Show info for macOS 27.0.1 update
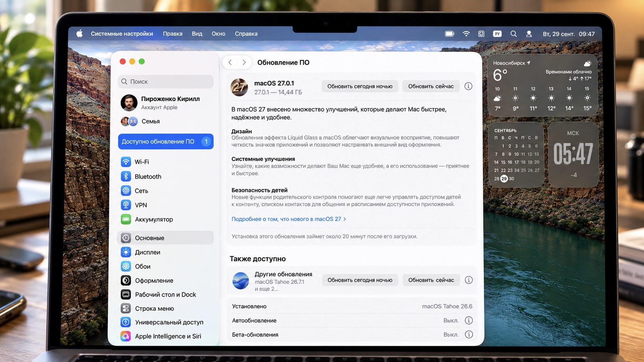Viewport: 644px width, 362px height. 468,86
